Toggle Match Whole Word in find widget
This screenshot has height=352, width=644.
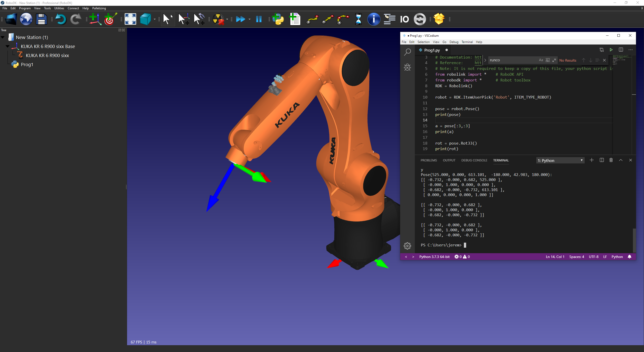pyautogui.click(x=548, y=60)
